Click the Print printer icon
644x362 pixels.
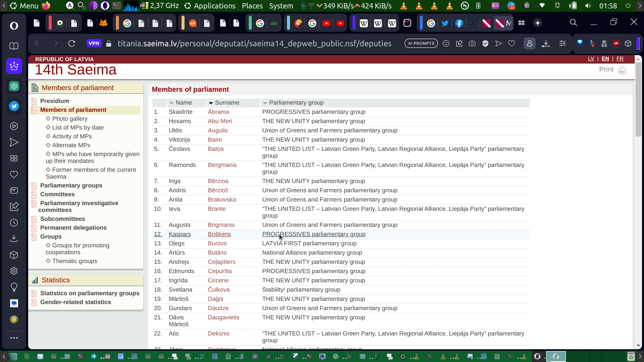pyautogui.click(x=621, y=70)
